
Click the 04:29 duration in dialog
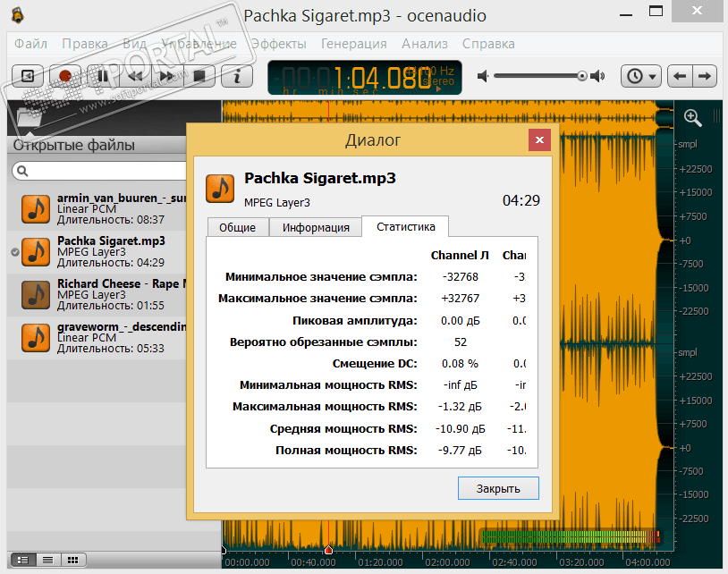(521, 200)
